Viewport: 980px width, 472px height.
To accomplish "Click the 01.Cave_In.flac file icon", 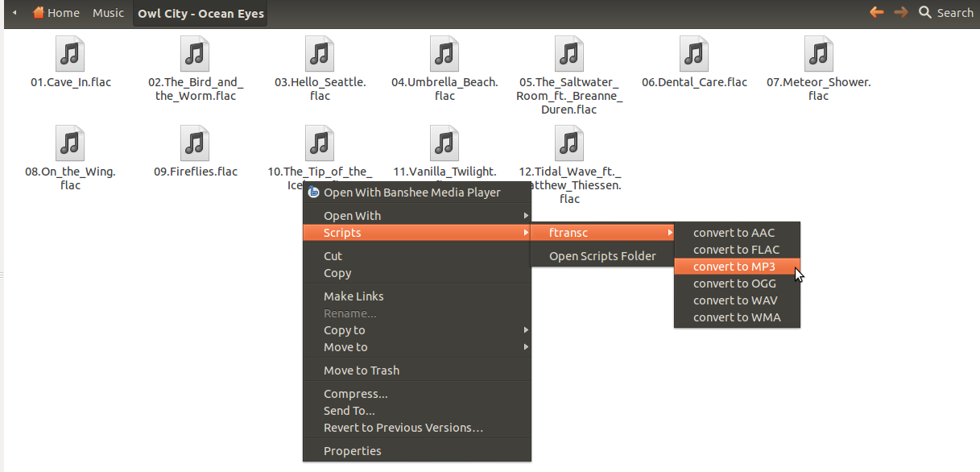I will coord(71,55).
